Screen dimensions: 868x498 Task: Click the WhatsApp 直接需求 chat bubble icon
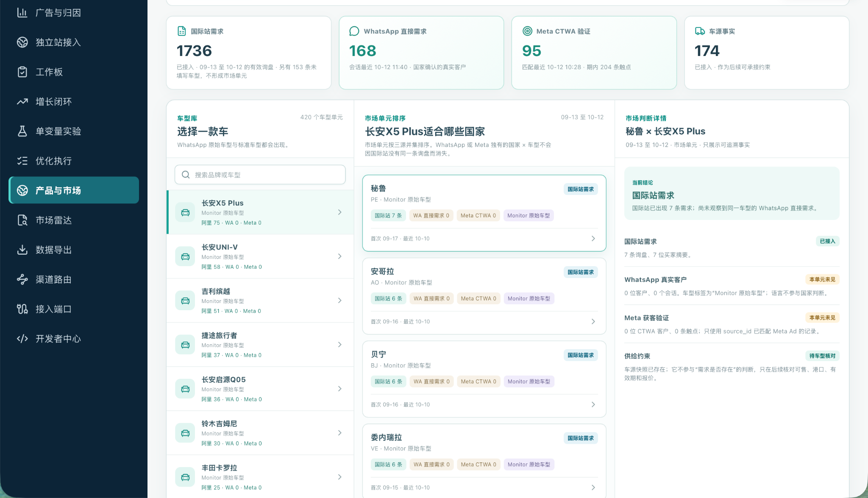(354, 31)
